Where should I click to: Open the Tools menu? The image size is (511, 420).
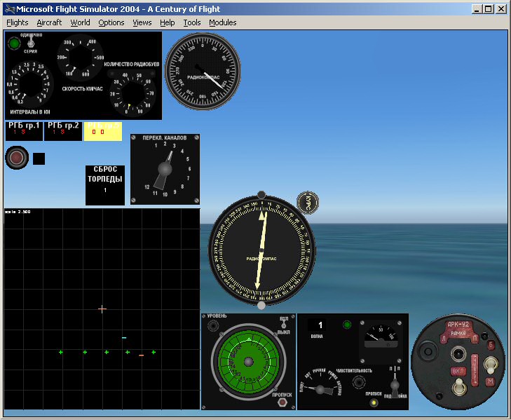(192, 22)
